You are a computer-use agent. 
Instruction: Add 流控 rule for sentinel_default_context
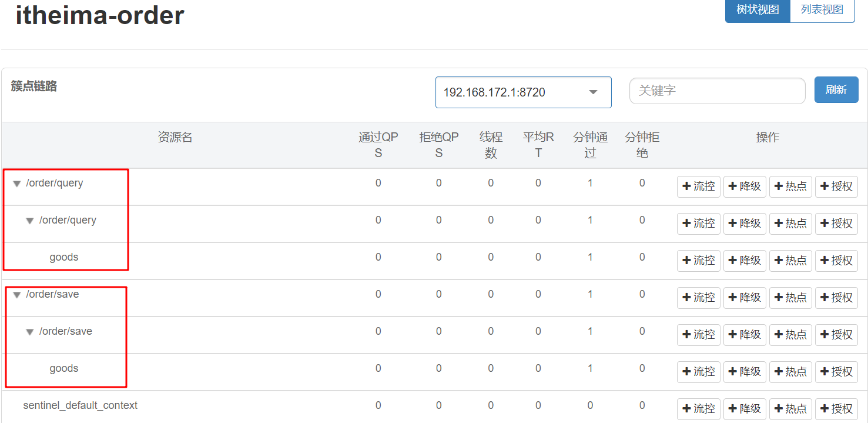(x=698, y=409)
